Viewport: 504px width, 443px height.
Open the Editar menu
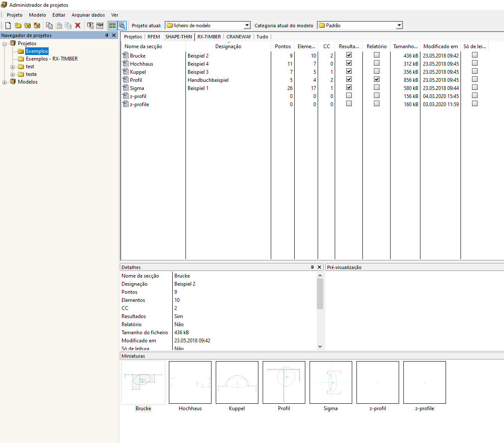(x=59, y=15)
